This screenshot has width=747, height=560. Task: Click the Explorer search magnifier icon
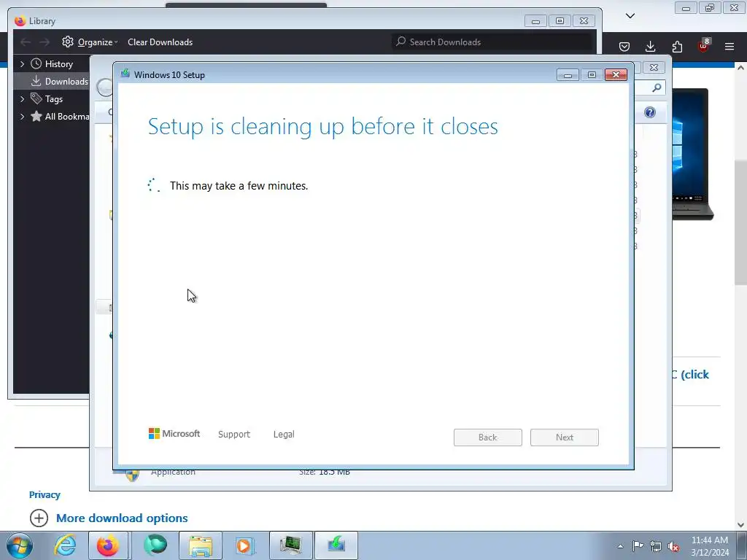coord(657,87)
